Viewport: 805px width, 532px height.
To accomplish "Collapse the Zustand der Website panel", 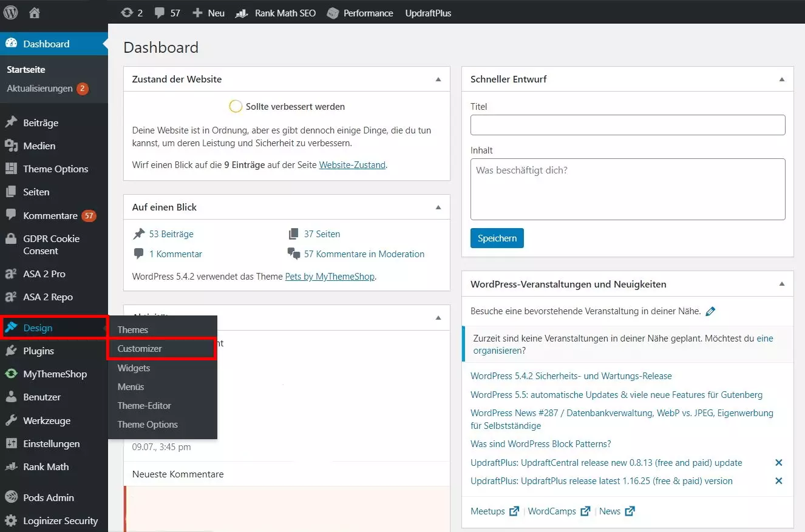I will 438,79.
